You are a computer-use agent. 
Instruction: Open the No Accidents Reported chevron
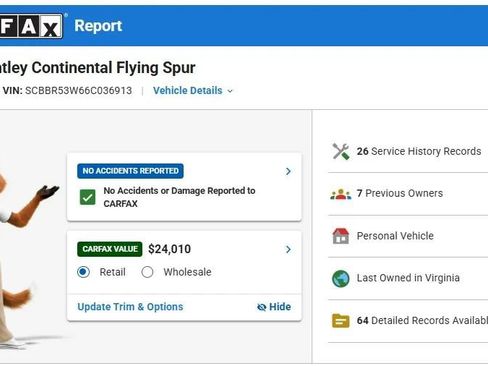tap(288, 171)
